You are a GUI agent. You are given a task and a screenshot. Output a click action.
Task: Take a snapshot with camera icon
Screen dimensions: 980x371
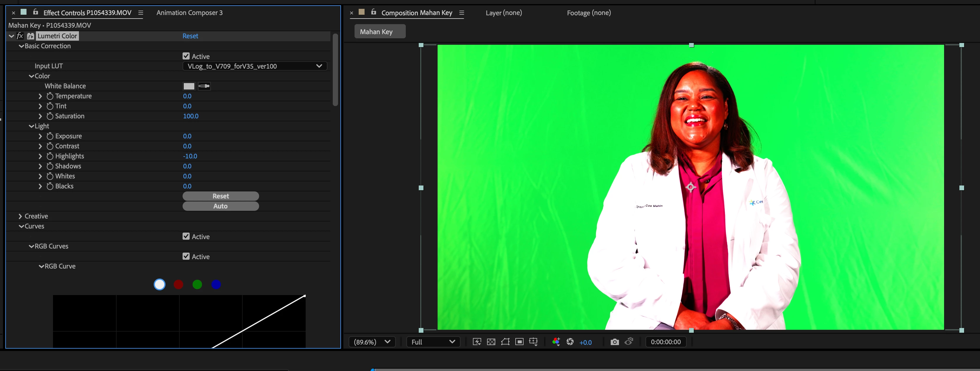614,342
